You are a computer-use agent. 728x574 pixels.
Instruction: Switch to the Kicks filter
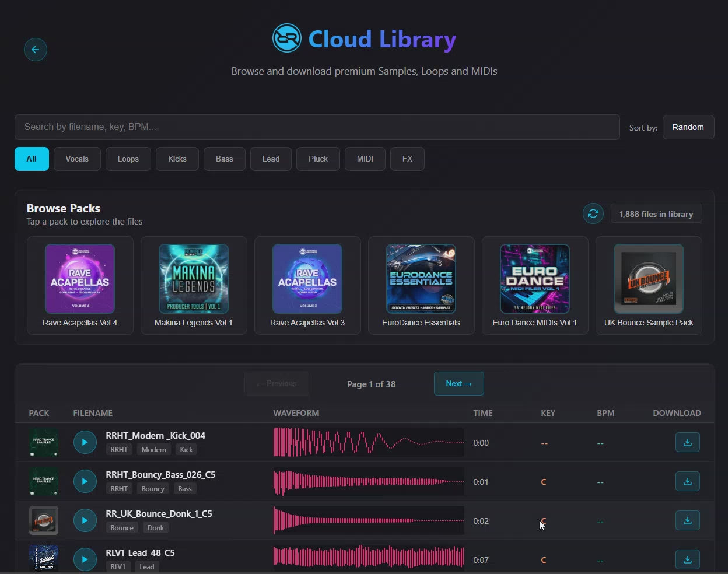tap(177, 159)
